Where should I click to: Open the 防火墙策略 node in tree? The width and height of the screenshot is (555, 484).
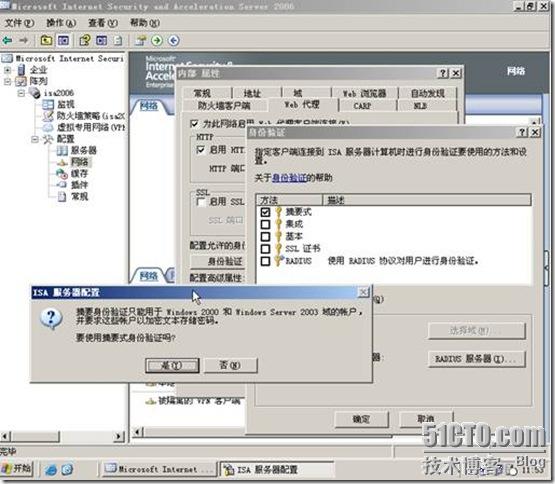point(91,116)
